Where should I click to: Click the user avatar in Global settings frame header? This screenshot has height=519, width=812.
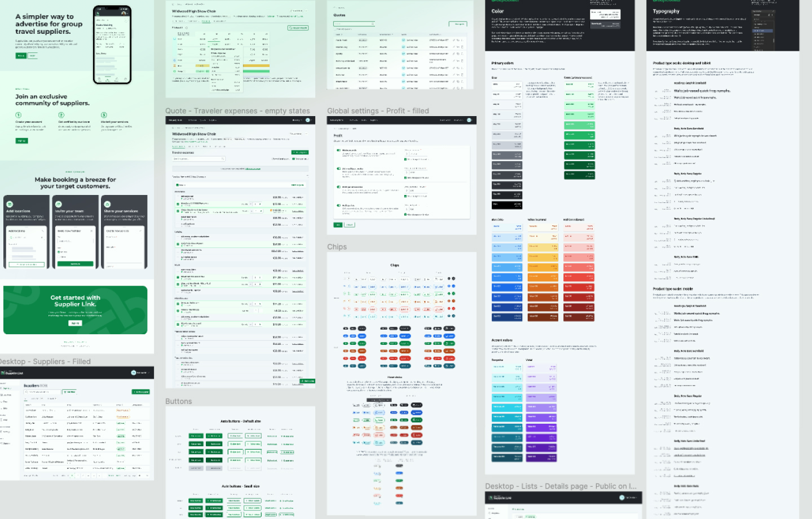pos(469,120)
